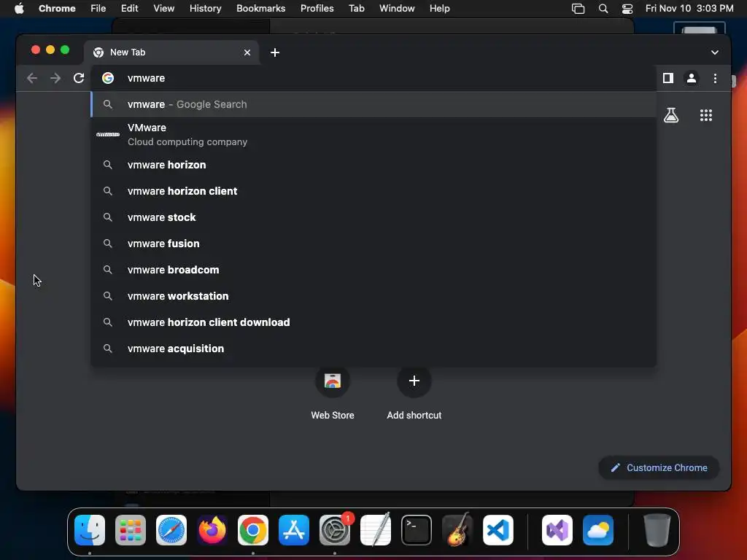Open the Bookmarks menu
Viewport: 747px width, 560px height.
pos(260,9)
